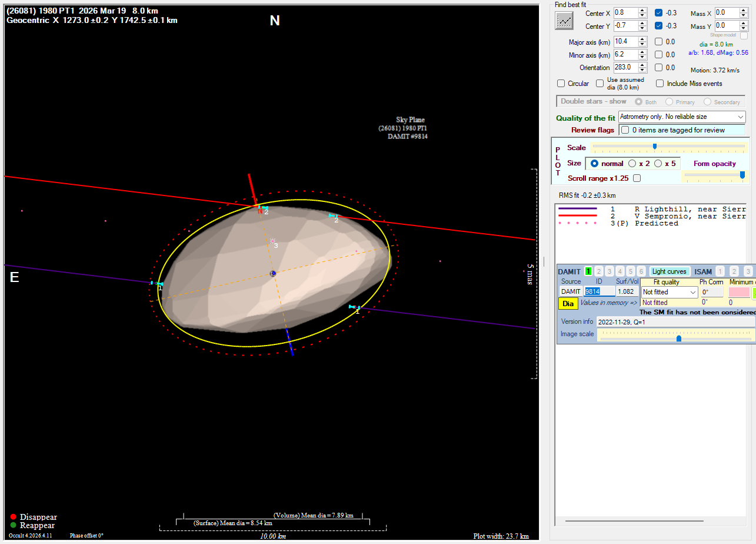This screenshot has height=544, width=756.
Task: Enable the Circular checkbox
Action: tap(561, 84)
